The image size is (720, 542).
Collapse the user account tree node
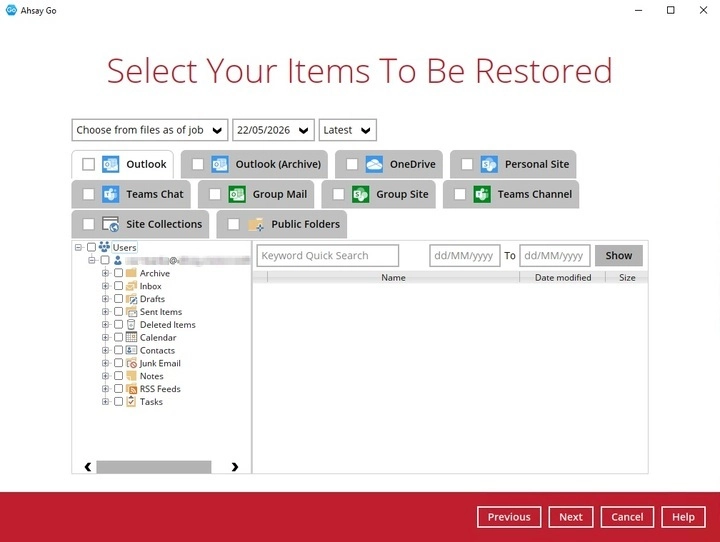click(x=92, y=260)
